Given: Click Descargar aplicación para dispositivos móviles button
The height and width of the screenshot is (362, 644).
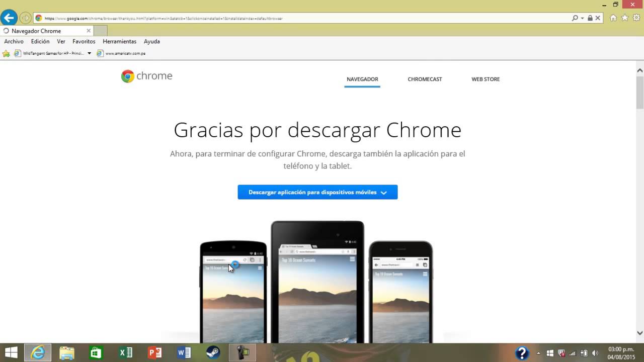Looking at the screenshot, I should tap(317, 192).
